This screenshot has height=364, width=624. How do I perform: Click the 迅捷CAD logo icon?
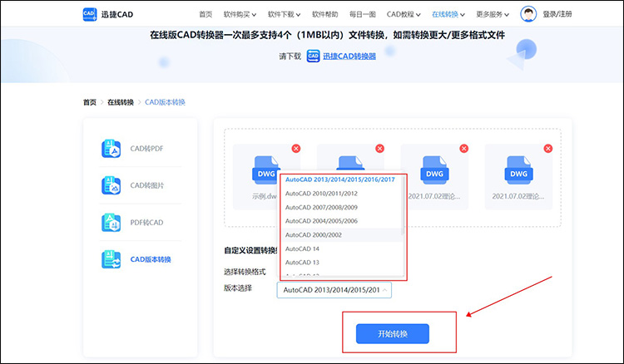point(90,14)
